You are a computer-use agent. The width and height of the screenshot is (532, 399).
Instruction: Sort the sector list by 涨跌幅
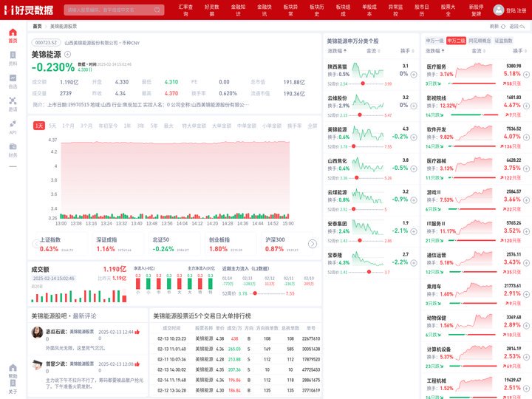(435, 51)
